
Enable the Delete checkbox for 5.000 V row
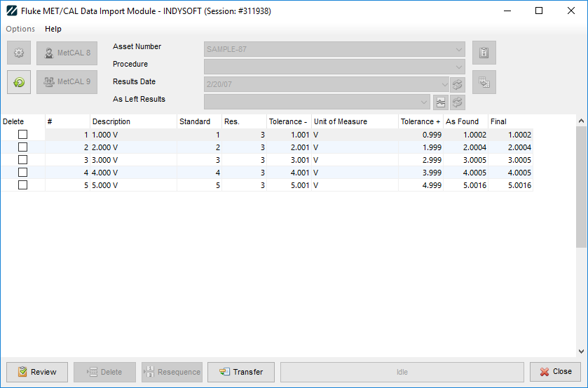pos(22,185)
